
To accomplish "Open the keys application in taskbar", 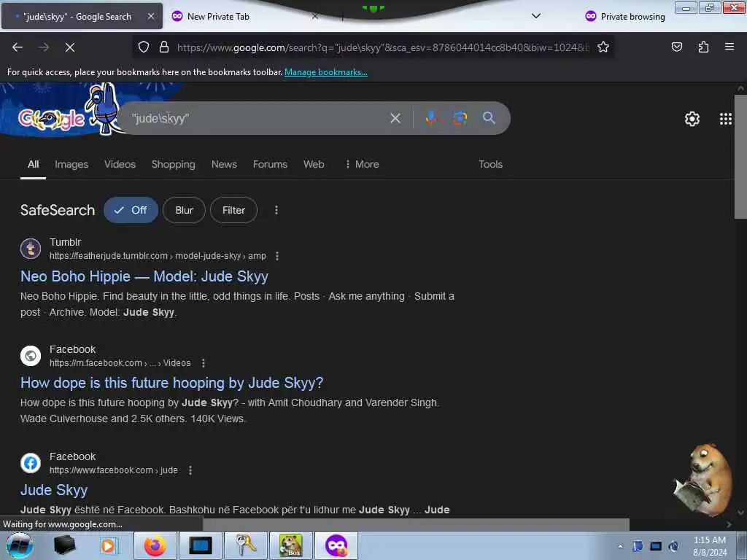I will coord(245,545).
